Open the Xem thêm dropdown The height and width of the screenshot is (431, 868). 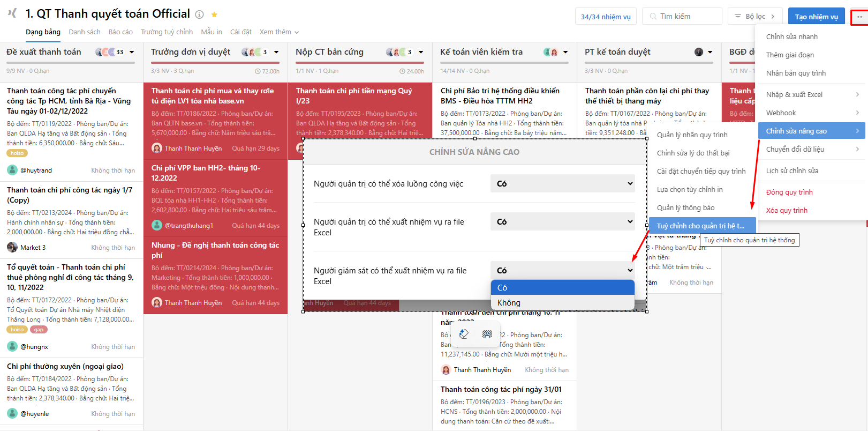[279, 32]
